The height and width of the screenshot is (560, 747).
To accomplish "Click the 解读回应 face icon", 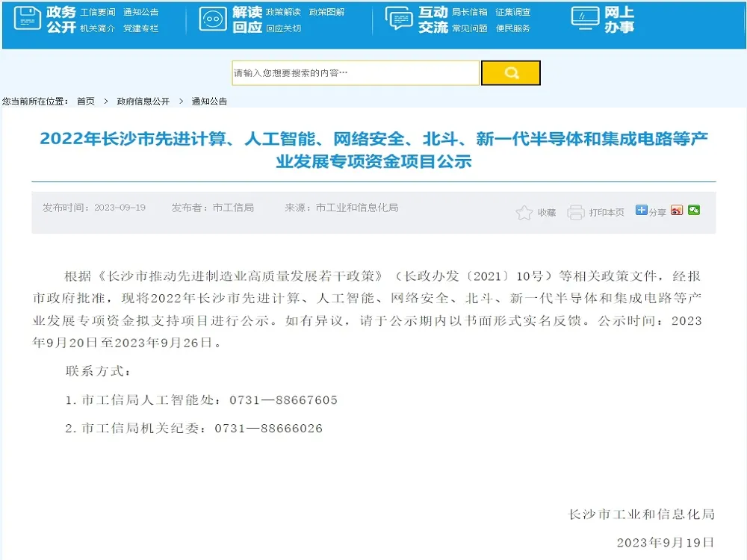I will point(213,19).
